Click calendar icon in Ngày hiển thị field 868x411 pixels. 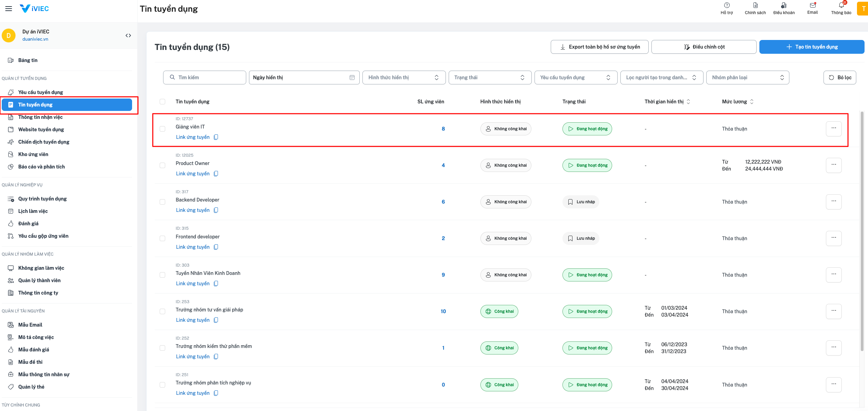pos(352,78)
